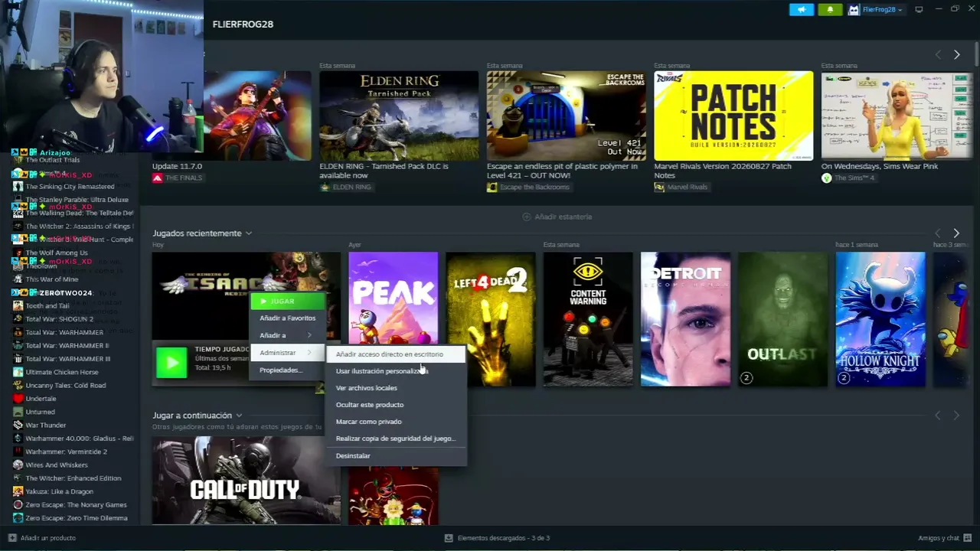
Task: Click the downloads icon in the bottom bar
Action: pos(449,538)
